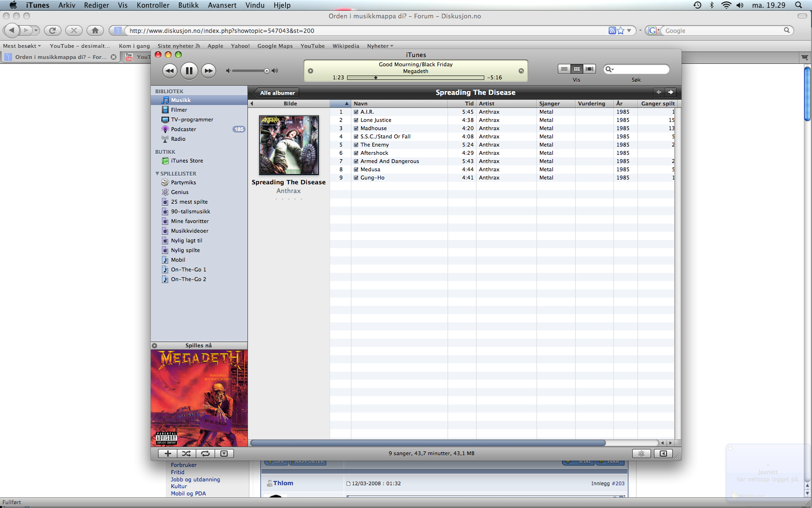
Task: Sort by Sjanger column header
Action: pyautogui.click(x=556, y=104)
